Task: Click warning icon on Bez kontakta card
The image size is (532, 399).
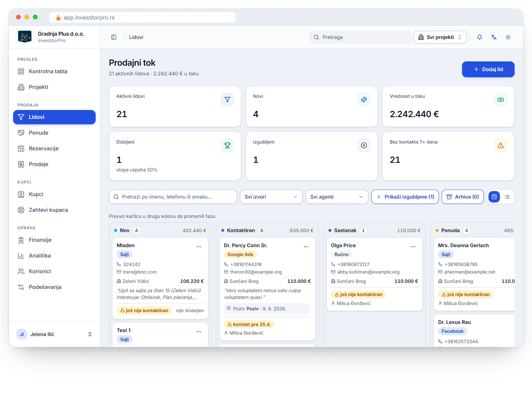Action: point(501,145)
